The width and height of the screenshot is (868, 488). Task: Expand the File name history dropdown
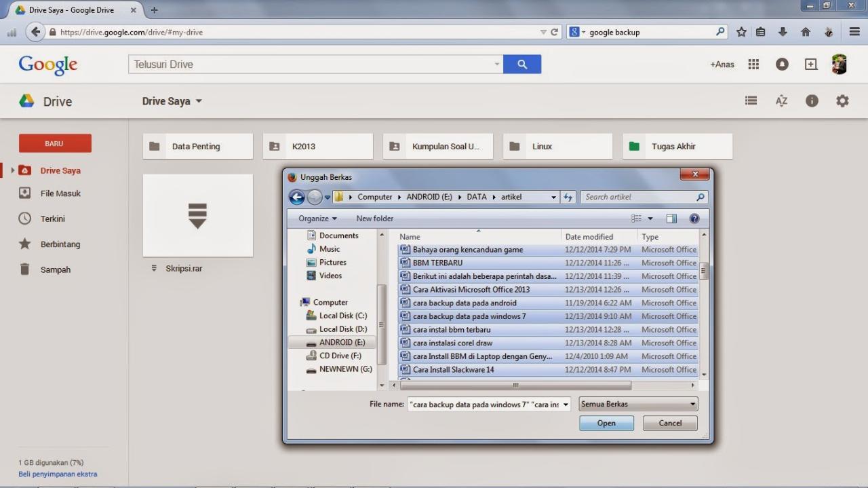coord(565,404)
